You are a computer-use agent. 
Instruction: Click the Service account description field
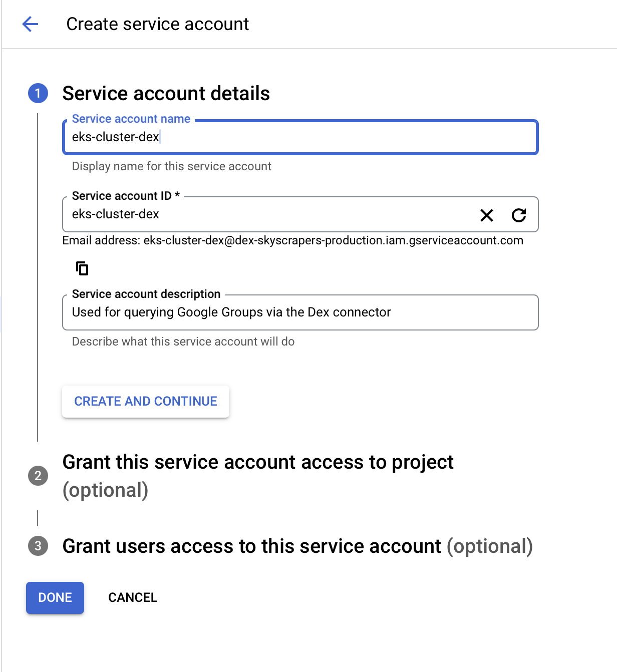click(x=299, y=312)
